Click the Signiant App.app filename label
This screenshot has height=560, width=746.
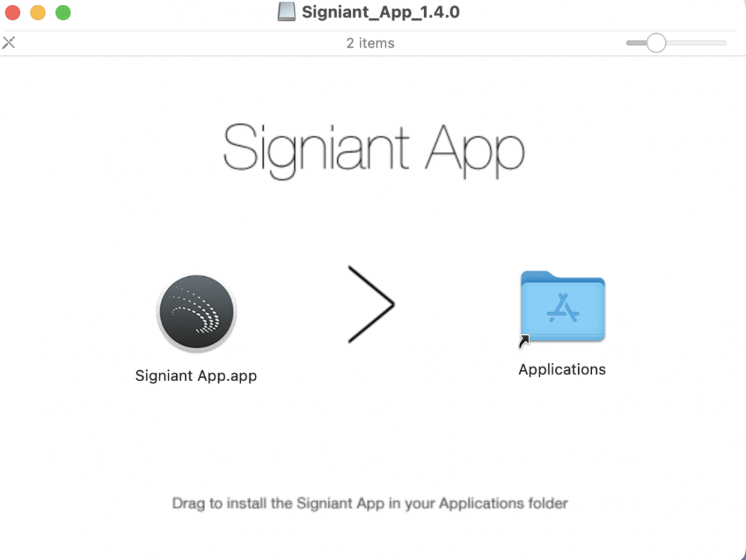[x=196, y=376]
